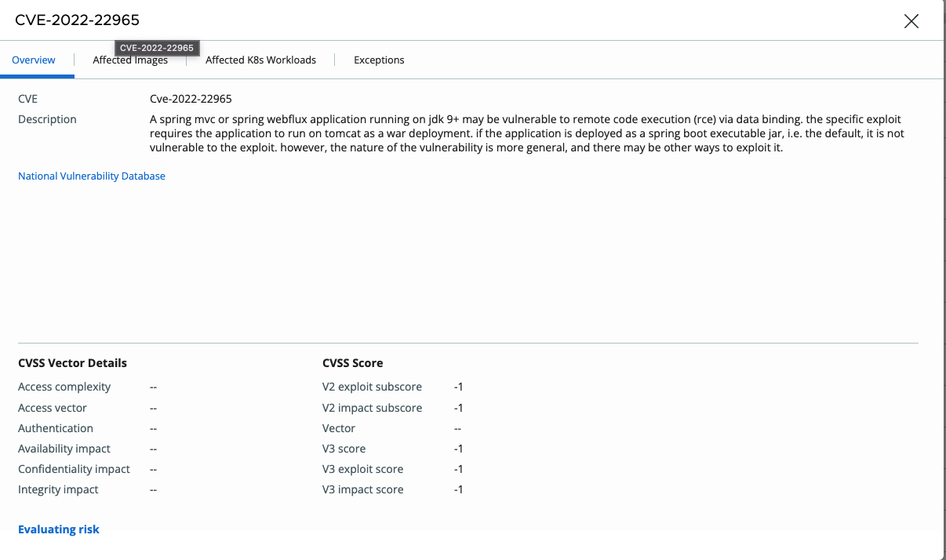Switch to the Affected Images tab
Image resolution: width=946 pixels, height=560 pixels.
(130, 60)
